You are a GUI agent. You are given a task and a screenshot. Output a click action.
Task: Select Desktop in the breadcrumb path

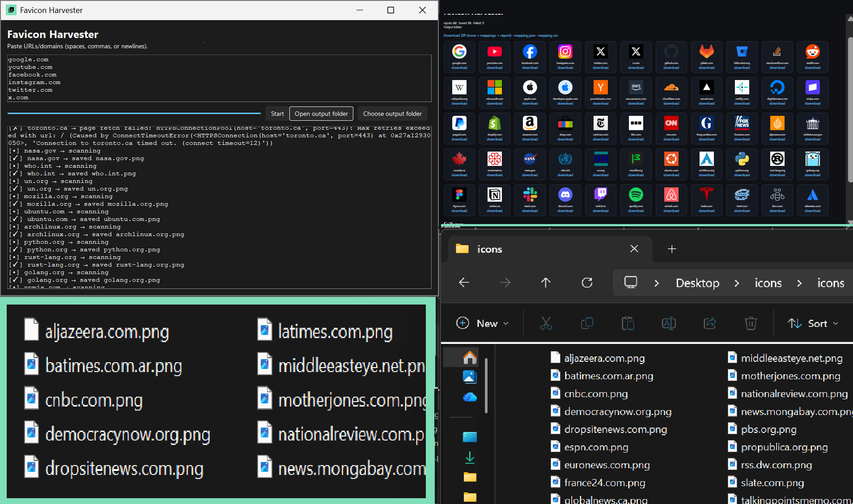pyautogui.click(x=698, y=283)
